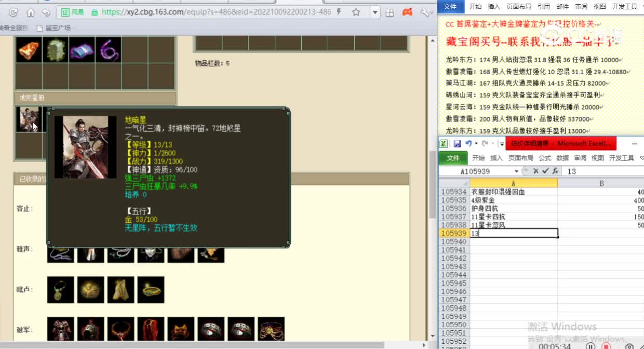Image resolution: width=644 pixels, height=349 pixels.
Task: Open the 鉴宝广场 bookmark
Action: pos(55,28)
